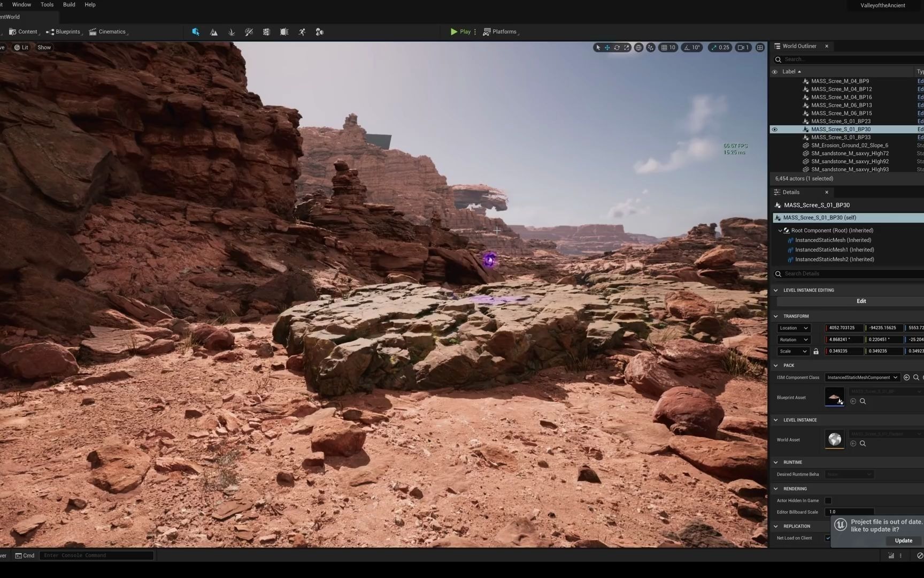924x578 pixels.
Task: Open the Build menu
Action: (69, 5)
